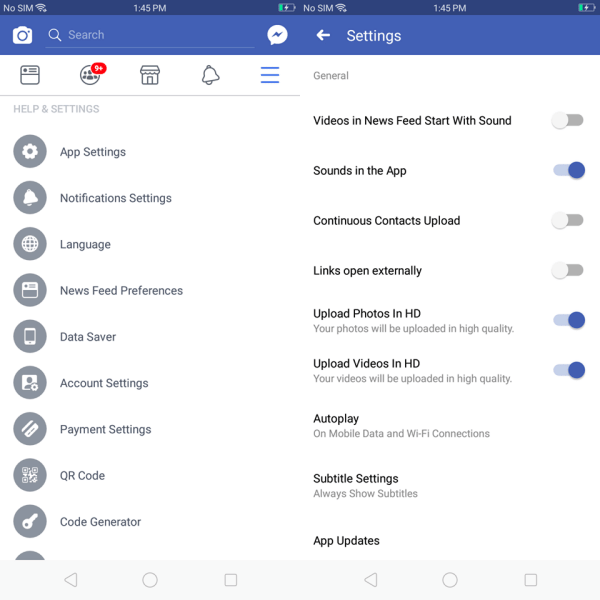Open Account Settings
Screen dimensions: 600x600
pos(104,383)
